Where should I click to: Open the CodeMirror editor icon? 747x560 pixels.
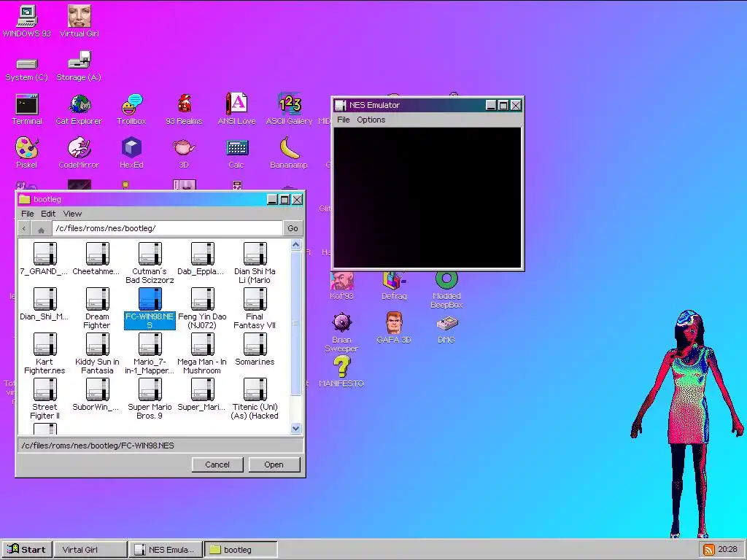79,152
